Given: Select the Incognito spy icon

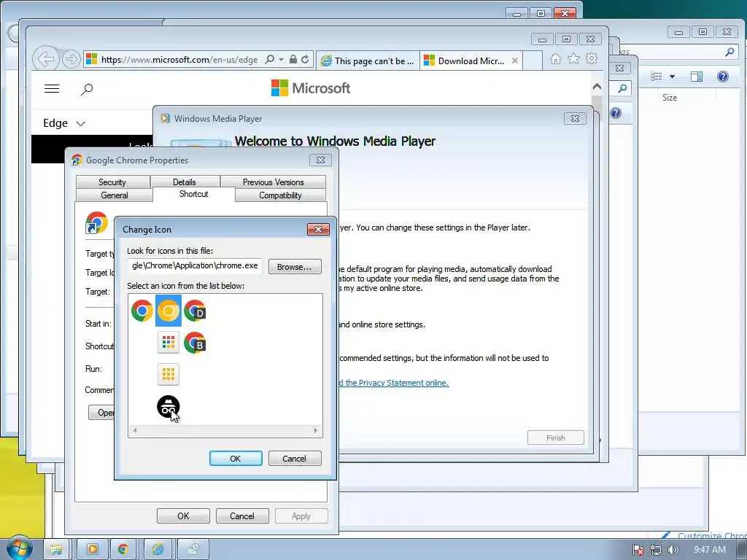Looking at the screenshot, I should [x=169, y=407].
